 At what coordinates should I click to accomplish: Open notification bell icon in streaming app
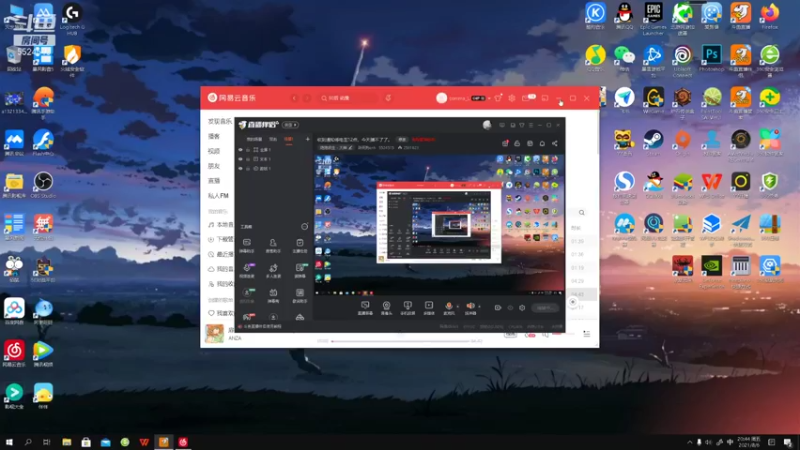tap(542, 144)
